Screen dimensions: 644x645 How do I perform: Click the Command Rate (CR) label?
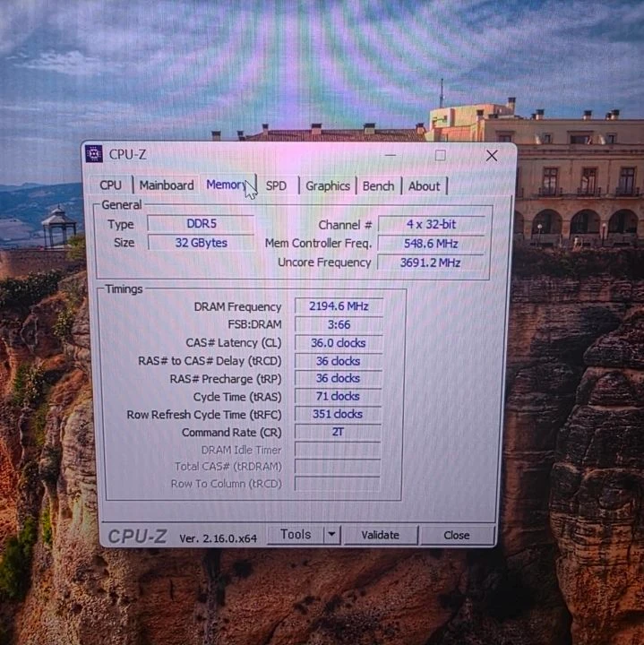pyautogui.click(x=231, y=433)
